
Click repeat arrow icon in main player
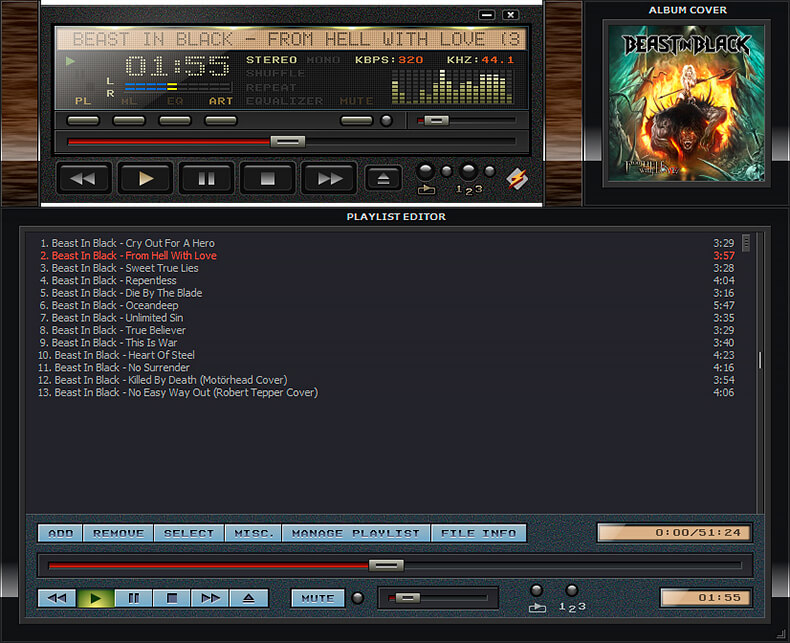pyautogui.click(x=426, y=189)
